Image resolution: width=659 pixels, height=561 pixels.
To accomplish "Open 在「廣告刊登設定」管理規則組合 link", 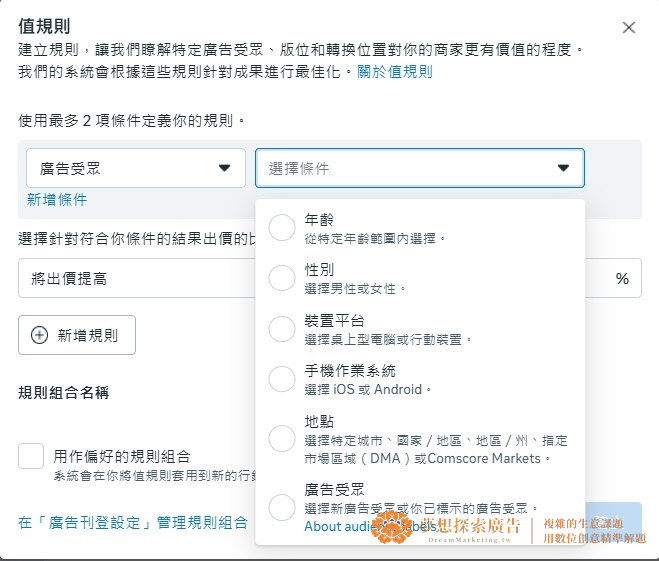I will tap(133, 523).
